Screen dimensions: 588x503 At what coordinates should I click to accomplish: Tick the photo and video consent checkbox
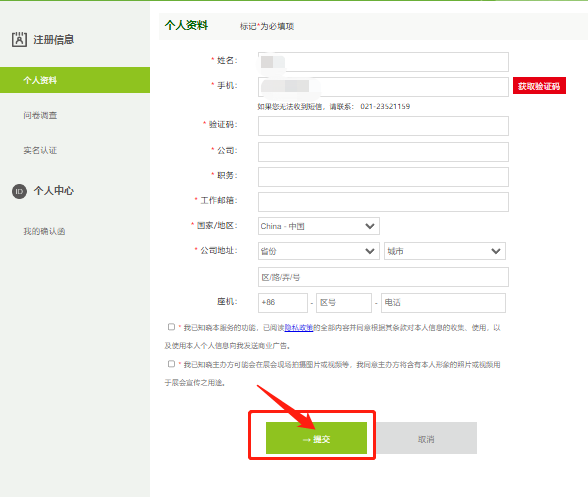(171, 364)
